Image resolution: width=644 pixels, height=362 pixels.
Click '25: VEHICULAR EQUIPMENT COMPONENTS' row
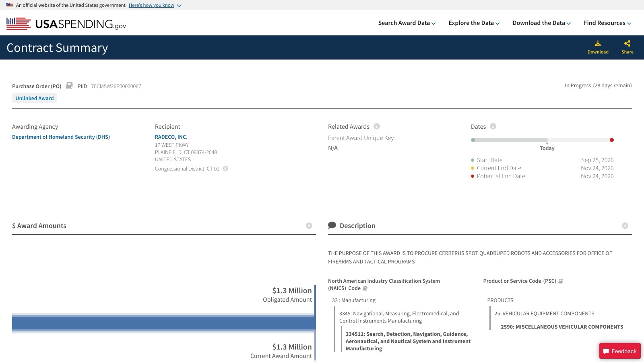pos(544,313)
